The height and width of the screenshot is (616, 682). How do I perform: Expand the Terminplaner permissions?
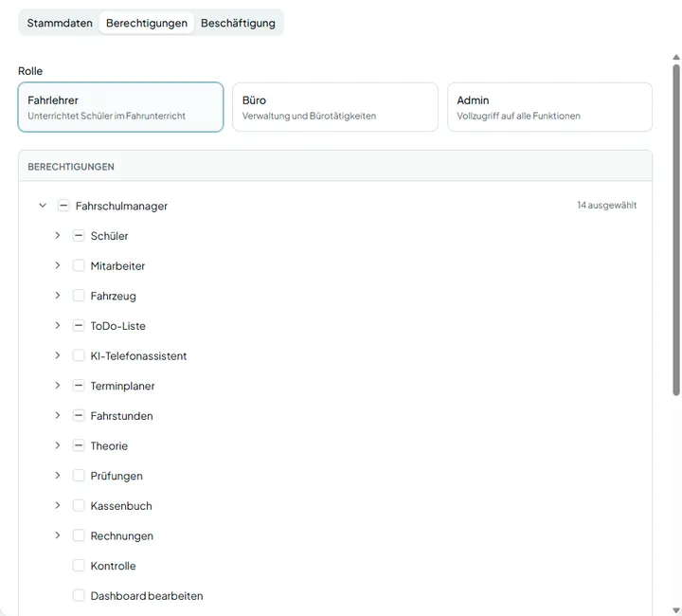(58, 386)
